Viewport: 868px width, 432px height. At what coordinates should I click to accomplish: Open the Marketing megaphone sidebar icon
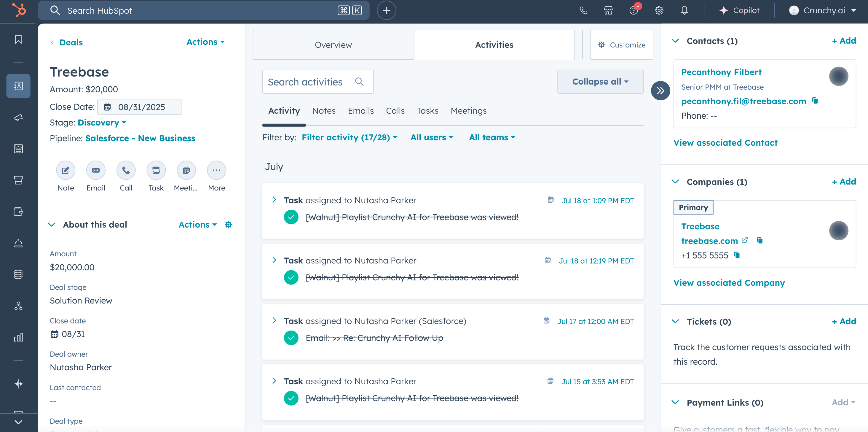click(x=19, y=117)
